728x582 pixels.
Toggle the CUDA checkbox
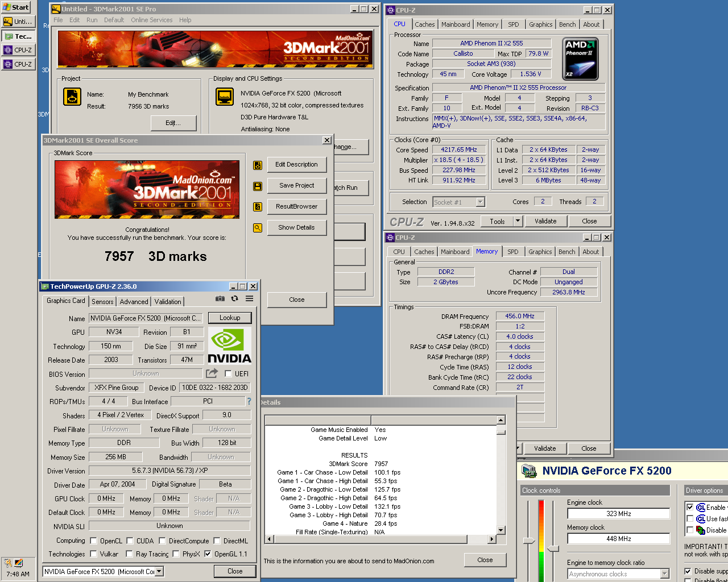[x=130, y=541]
